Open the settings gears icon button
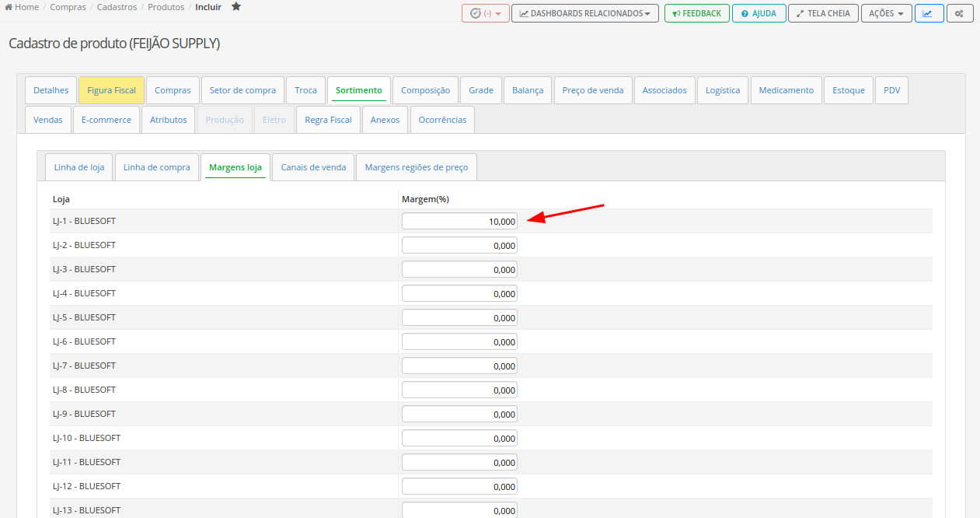The height and width of the screenshot is (518, 980). click(960, 13)
